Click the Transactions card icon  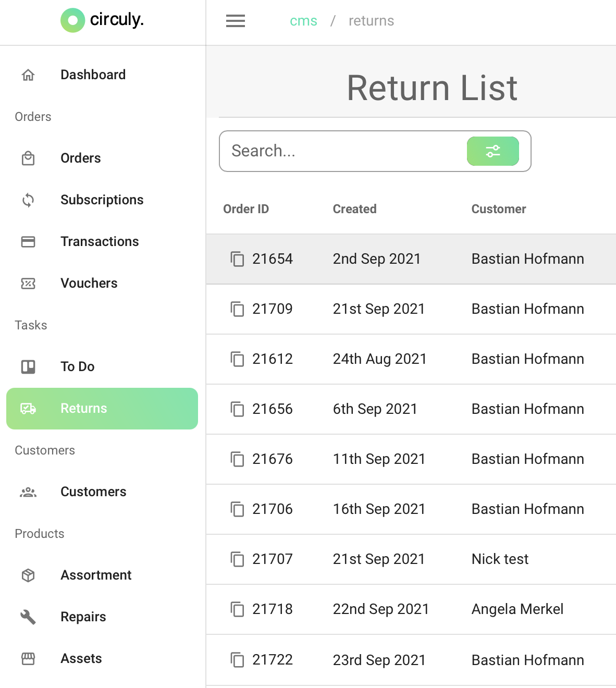(28, 242)
